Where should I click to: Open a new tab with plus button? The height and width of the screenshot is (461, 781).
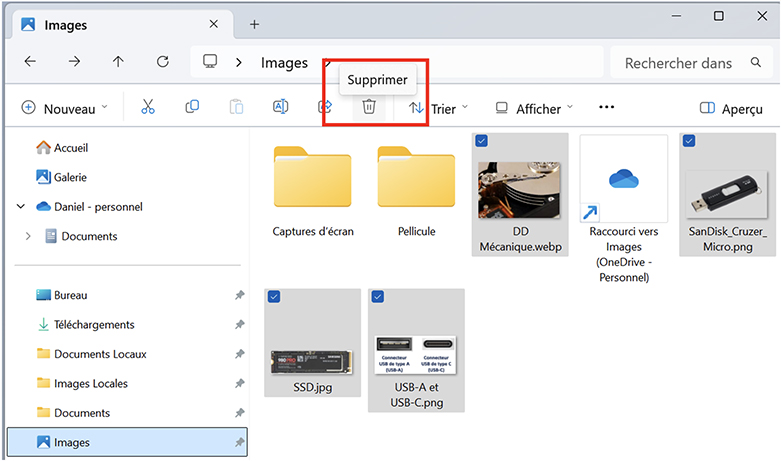click(x=254, y=24)
